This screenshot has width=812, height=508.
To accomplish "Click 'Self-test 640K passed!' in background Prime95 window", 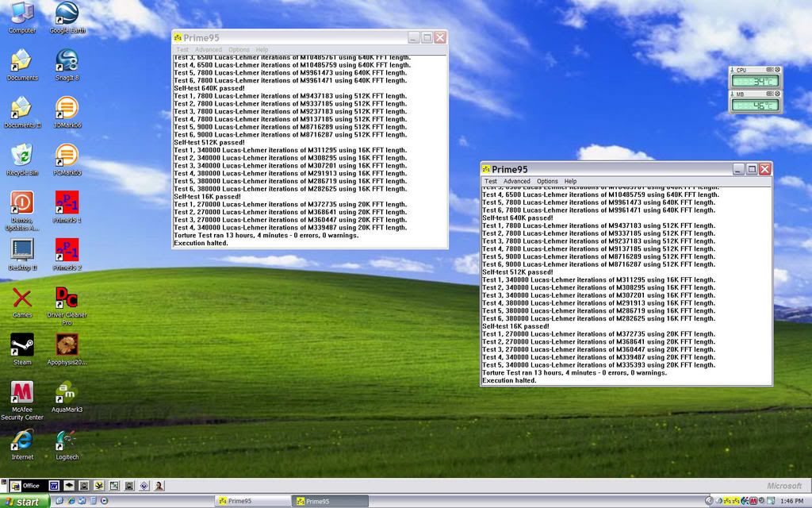I will pos(209,88).
